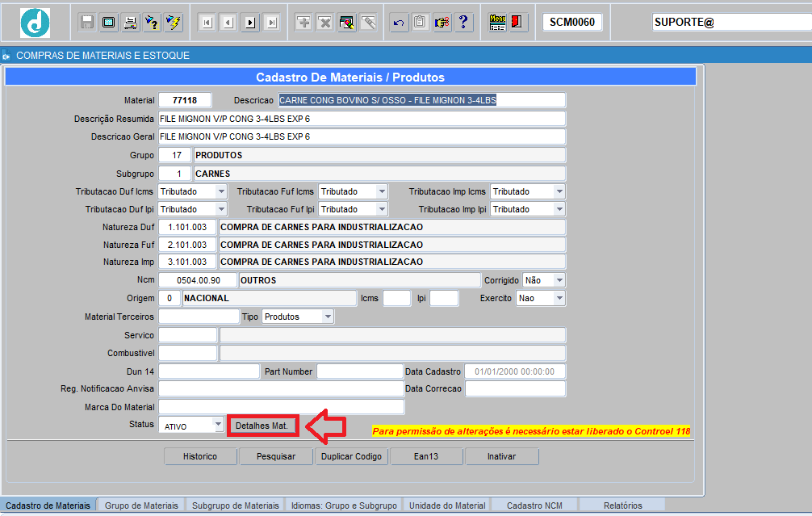Click the screen/monitor toolbar icon
Screen dimensions: 812x516
coord(109,23)
